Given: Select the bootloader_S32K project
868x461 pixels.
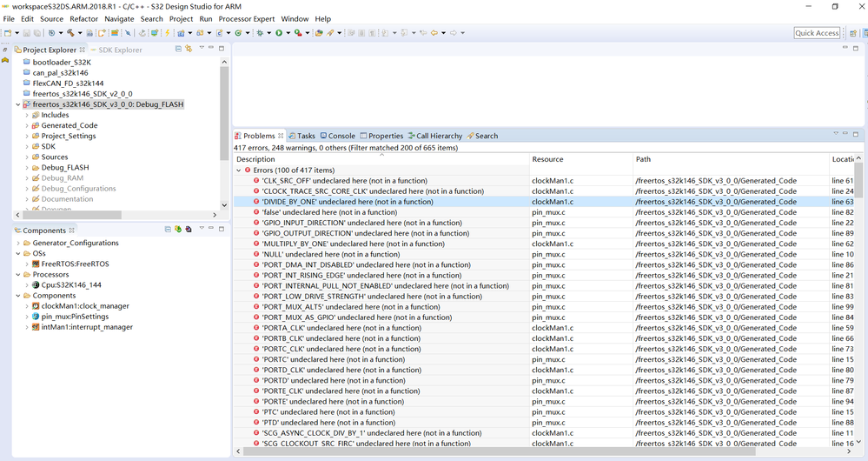Looking at the screenshot, I should pos(56,63).
